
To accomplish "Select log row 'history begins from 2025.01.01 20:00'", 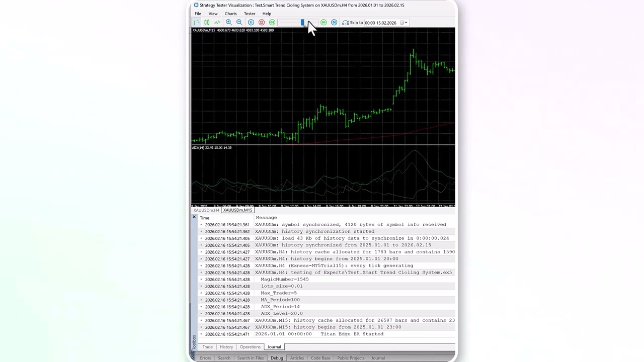I will pos(327,259).
